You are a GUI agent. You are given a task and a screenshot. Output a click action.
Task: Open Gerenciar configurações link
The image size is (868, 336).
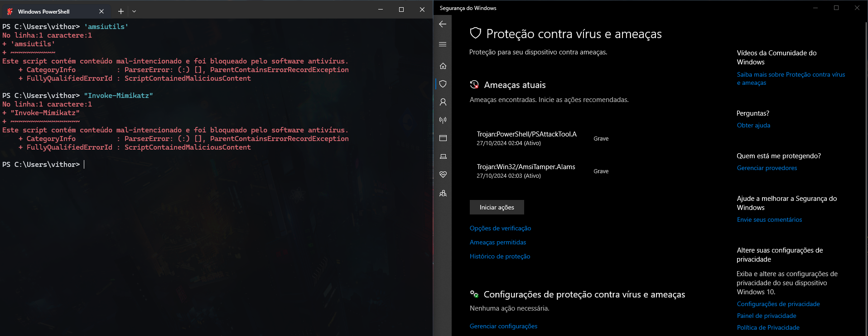[x=503, y=326]
